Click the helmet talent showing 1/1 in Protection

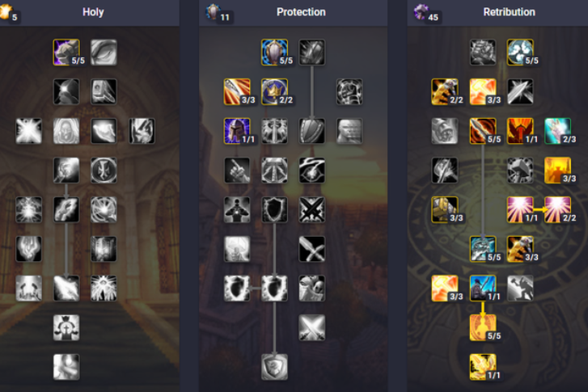237,131
